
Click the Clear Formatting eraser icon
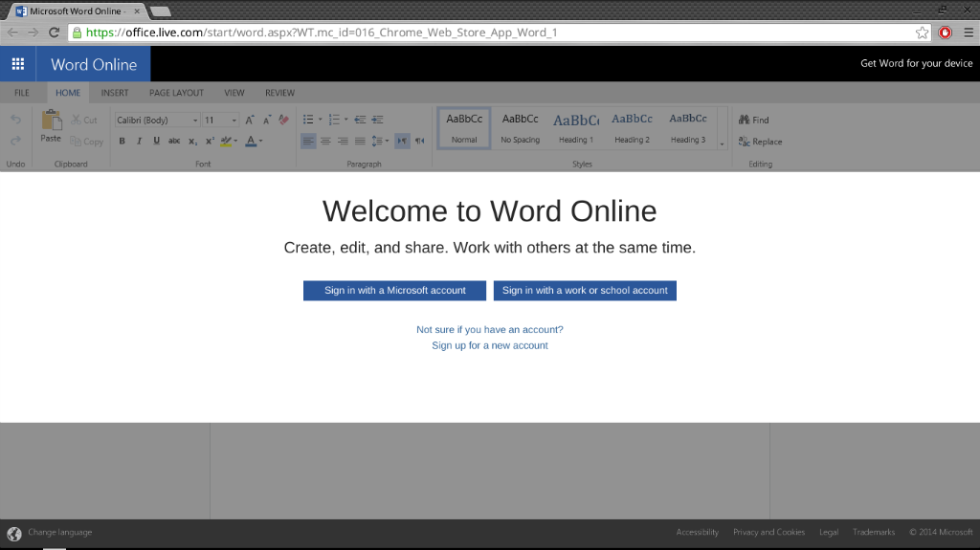[283, 120]
